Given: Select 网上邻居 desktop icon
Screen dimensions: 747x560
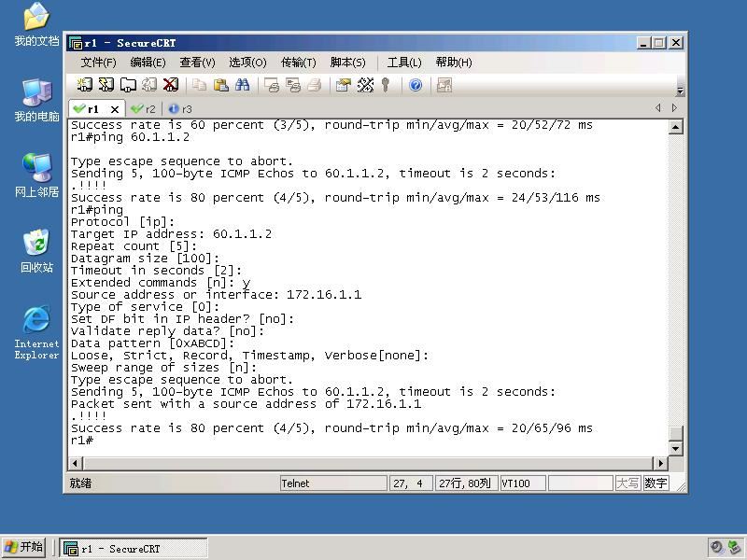Looking at the screenshot, I should [x=36, y=175].
